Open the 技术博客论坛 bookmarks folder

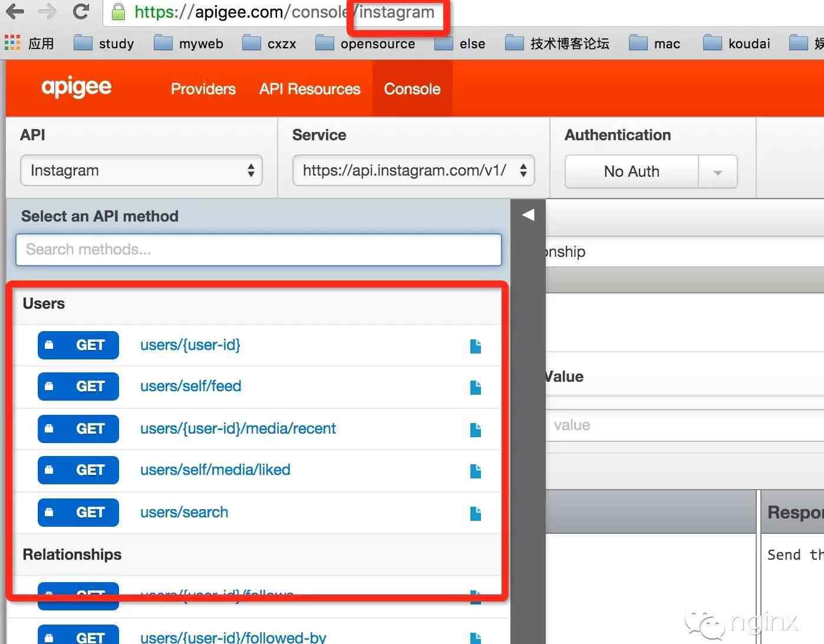[557, 44]
